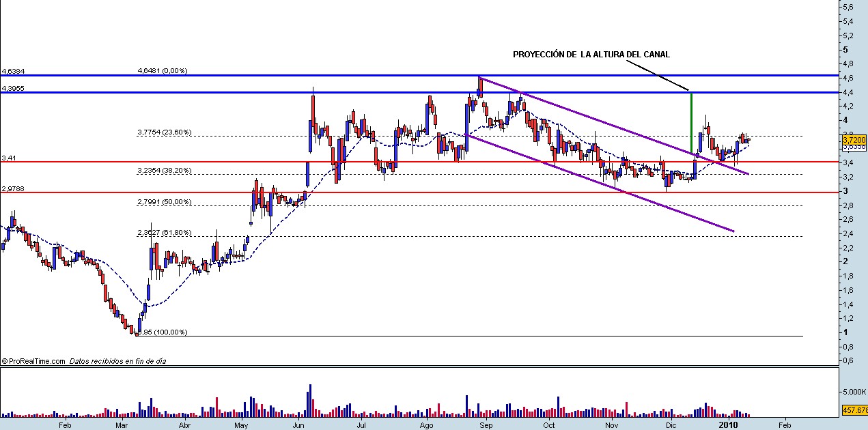Screen dimensions: 868x430
Task: Open the ProRealTime.com watermark link
Action: point(34,361)
